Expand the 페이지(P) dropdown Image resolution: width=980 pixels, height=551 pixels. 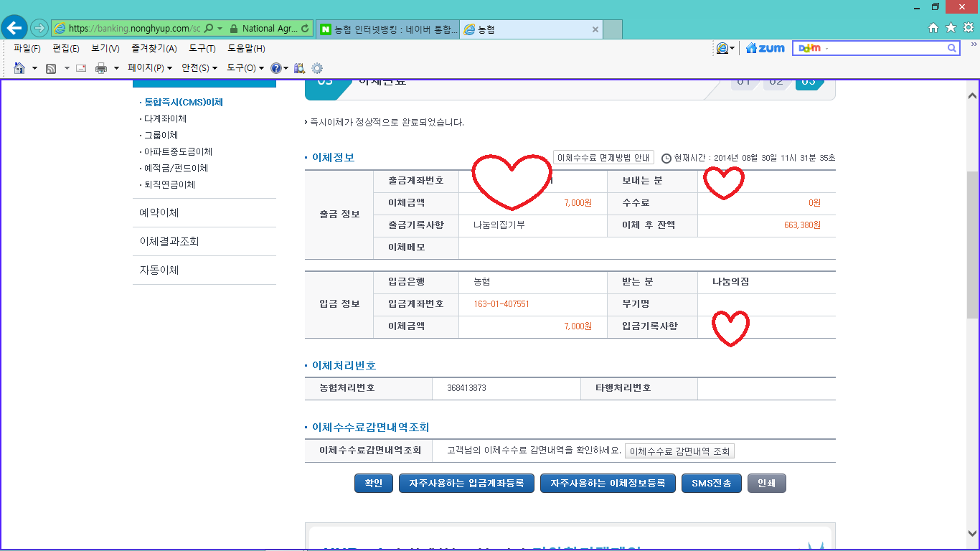click(150, 68)
